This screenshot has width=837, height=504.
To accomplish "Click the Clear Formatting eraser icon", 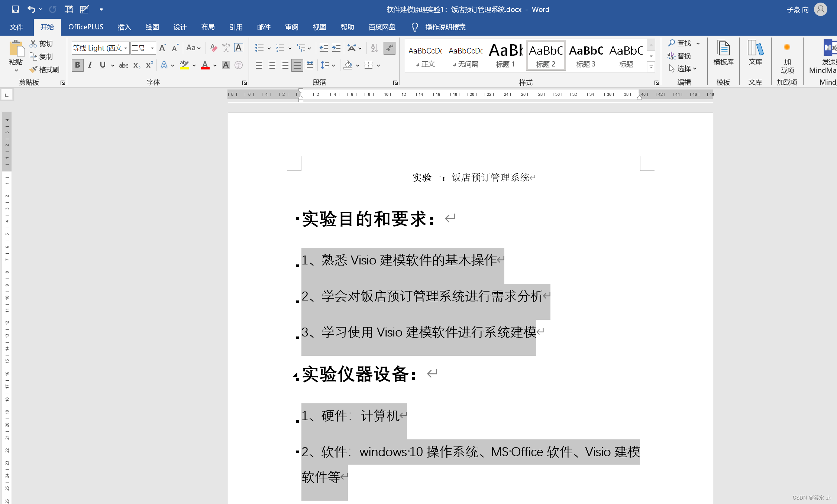I will point(213,48).
